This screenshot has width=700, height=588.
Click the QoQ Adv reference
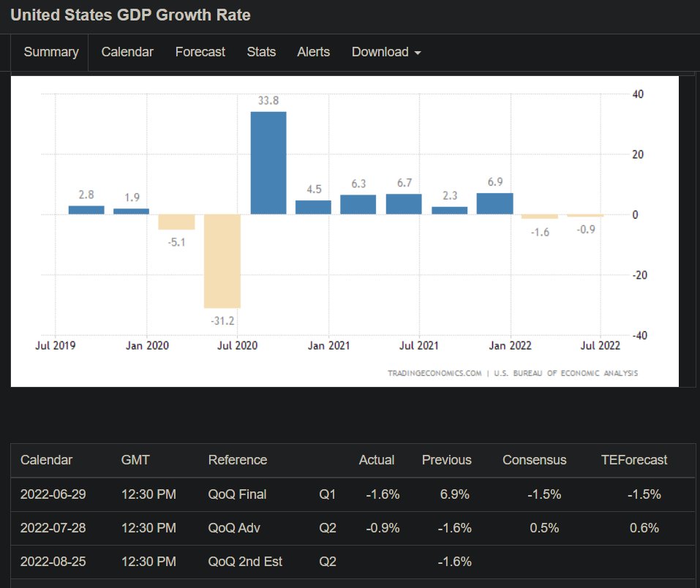pos(234,528)
